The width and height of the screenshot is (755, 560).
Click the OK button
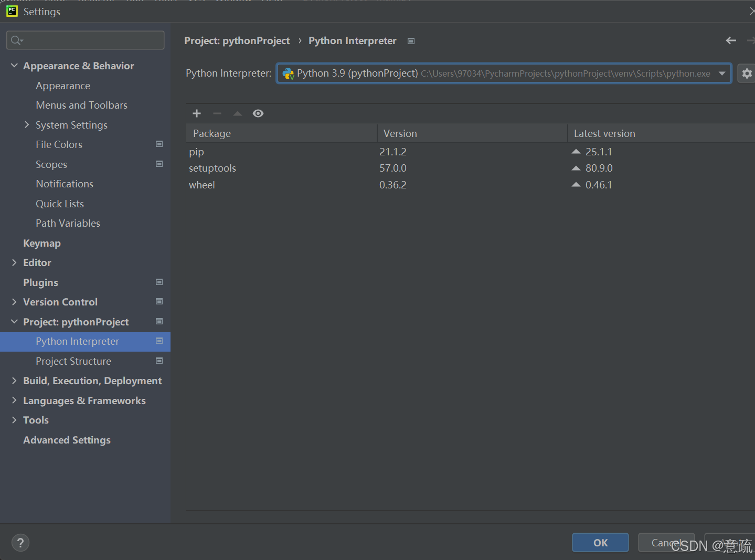600,543
